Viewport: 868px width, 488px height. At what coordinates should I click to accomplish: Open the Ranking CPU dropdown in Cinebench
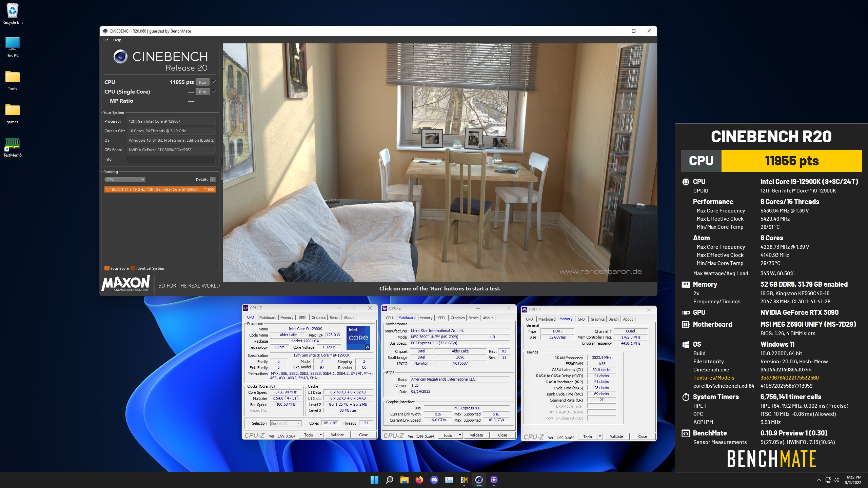pyautogui.click(x=125, y=180)
